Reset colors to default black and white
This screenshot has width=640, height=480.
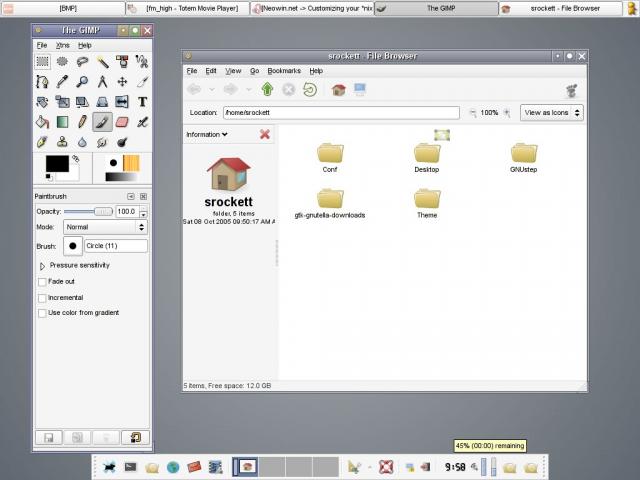click(48, 176)
